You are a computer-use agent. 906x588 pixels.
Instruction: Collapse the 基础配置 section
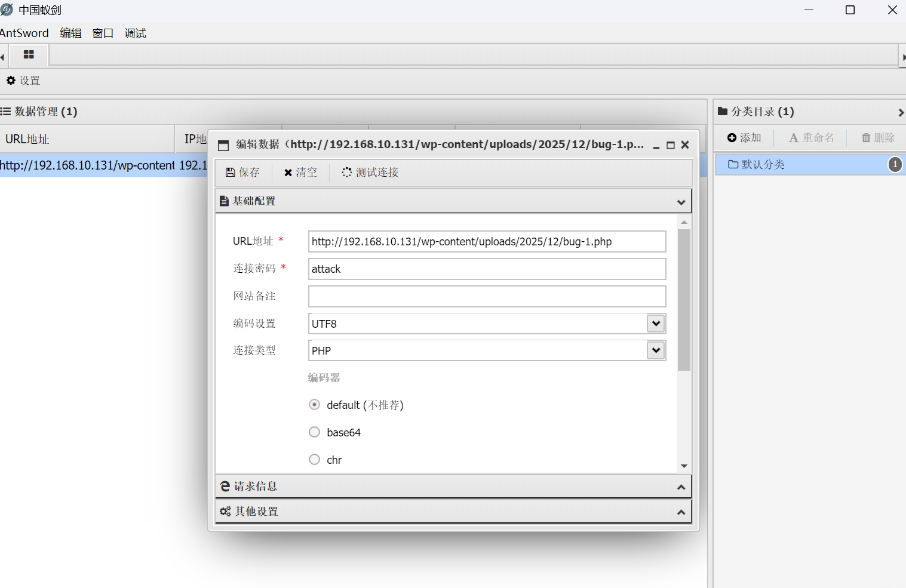coord(681,201)
